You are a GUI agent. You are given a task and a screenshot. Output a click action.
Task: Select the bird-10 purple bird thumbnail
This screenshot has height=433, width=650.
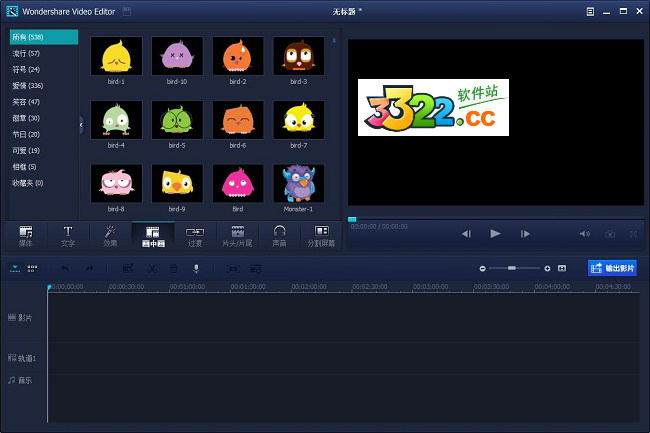click(177, 56)
